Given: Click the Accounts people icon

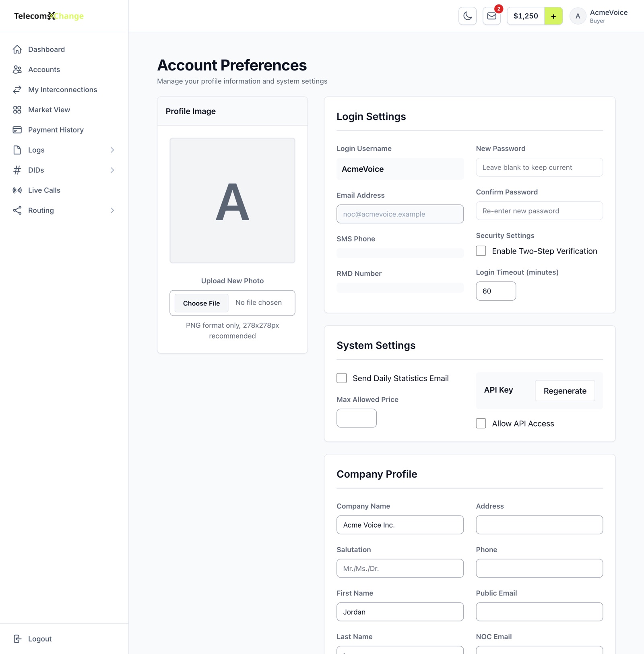Looking at the screenshot, I should tap(17, 70).
